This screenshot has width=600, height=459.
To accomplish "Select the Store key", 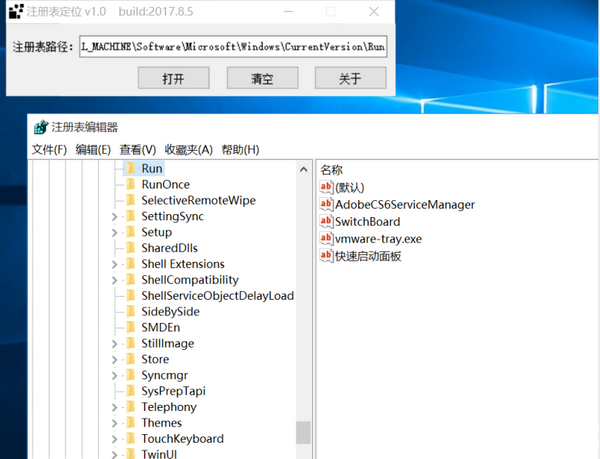I will coord(155,359).
